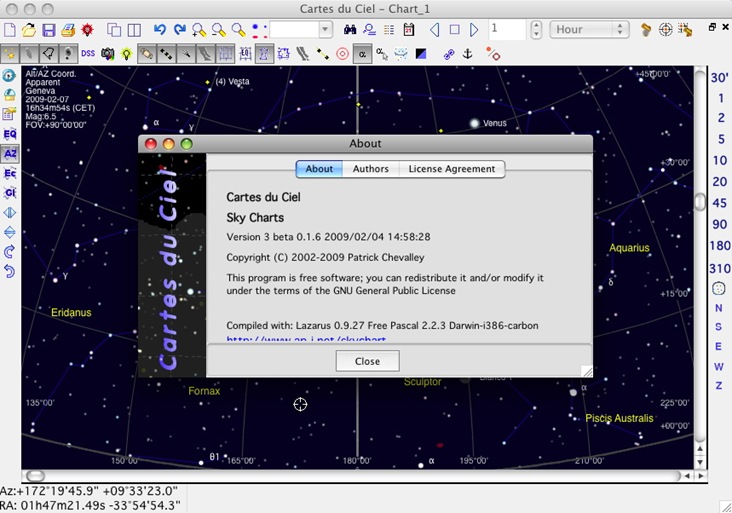
Task: Reset time to now with square icon
Action: click(x=454, y=30)
